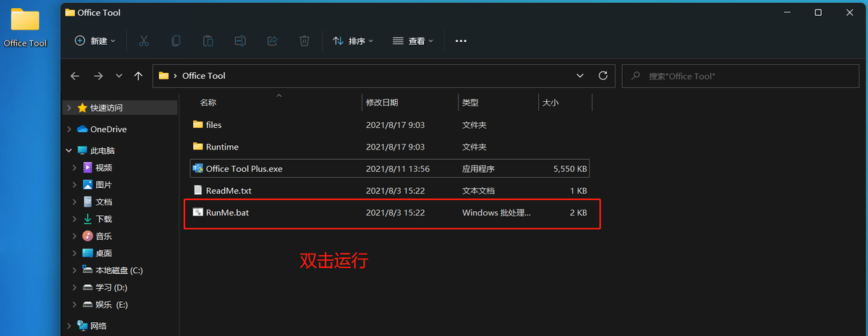Screen dimensions: 868x336
Task: Expand the 本地磁盘 (C:) tree node
Action: pos(75,270)
